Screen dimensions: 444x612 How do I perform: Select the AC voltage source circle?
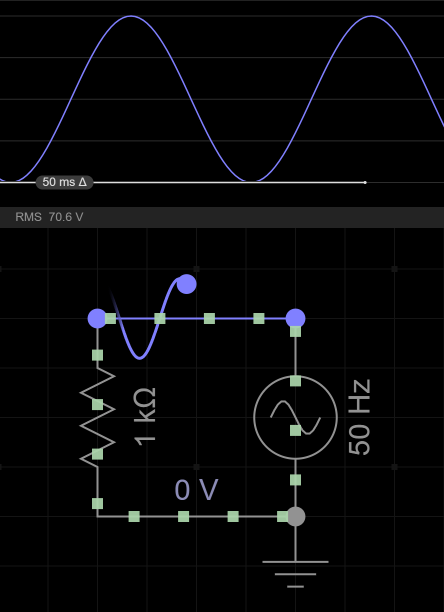point(295,418)
